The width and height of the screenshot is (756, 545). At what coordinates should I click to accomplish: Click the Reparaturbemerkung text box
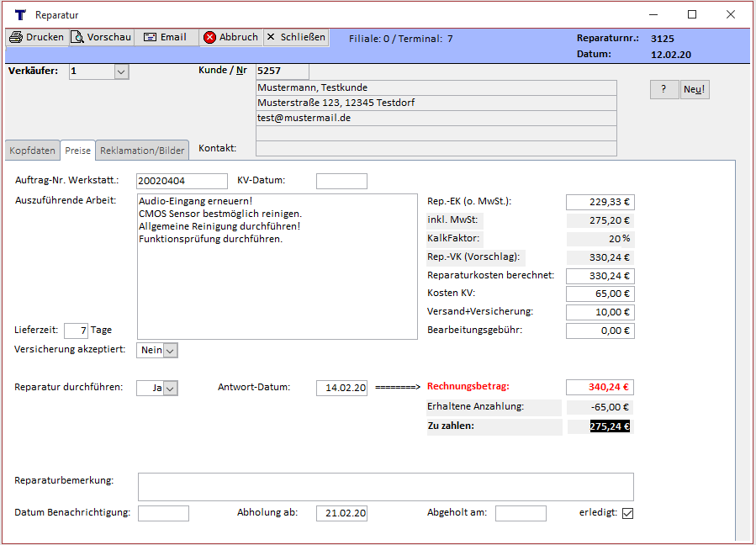[386, 487]
